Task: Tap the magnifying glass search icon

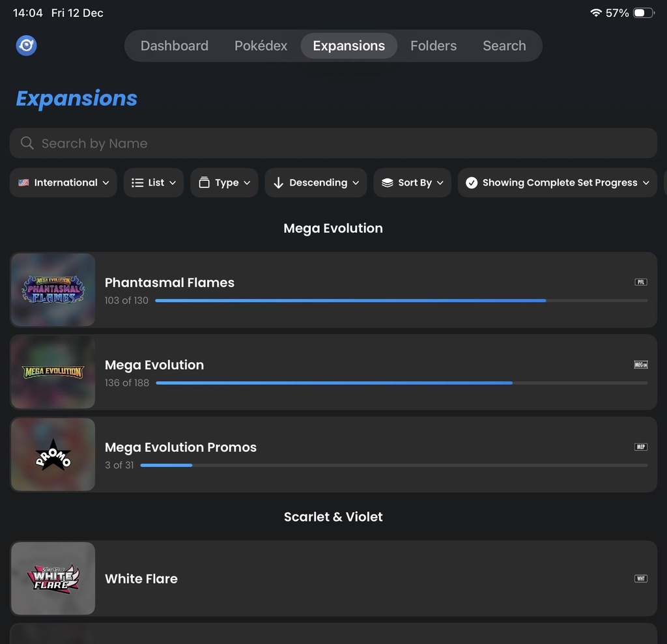Action: [27, 143]
